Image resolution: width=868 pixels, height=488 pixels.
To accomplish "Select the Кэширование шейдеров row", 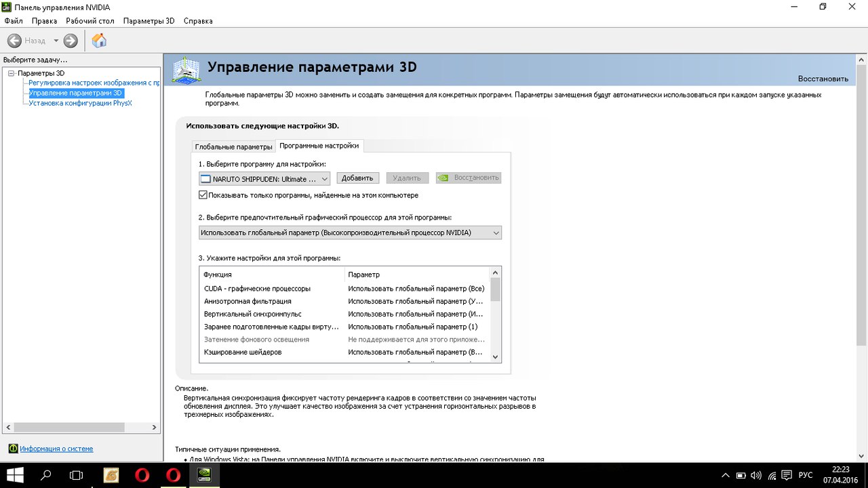I will tap(345, 352).
